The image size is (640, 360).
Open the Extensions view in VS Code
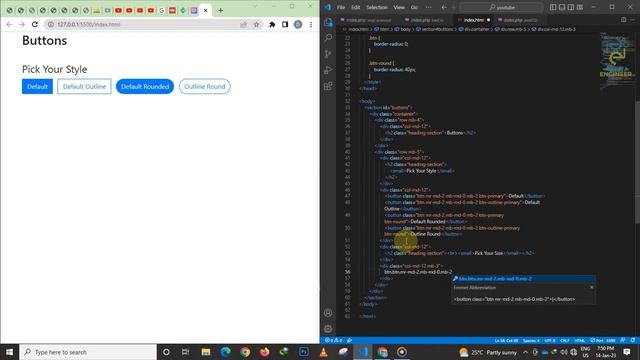(x=328, y=86)
